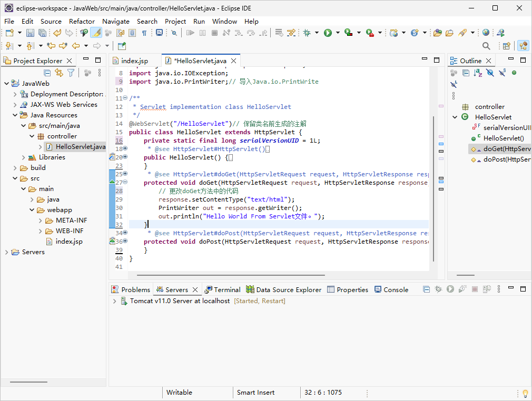Expand the Deployment Descriptor node
Viewport: 532px width, 401px height.
pos(15,94)
